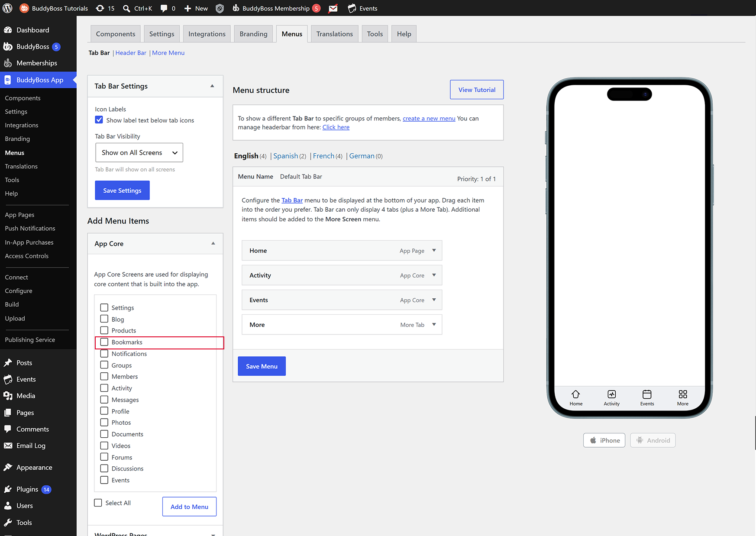
Task: Switch to the Branding tab
Action: coord(253,34)
